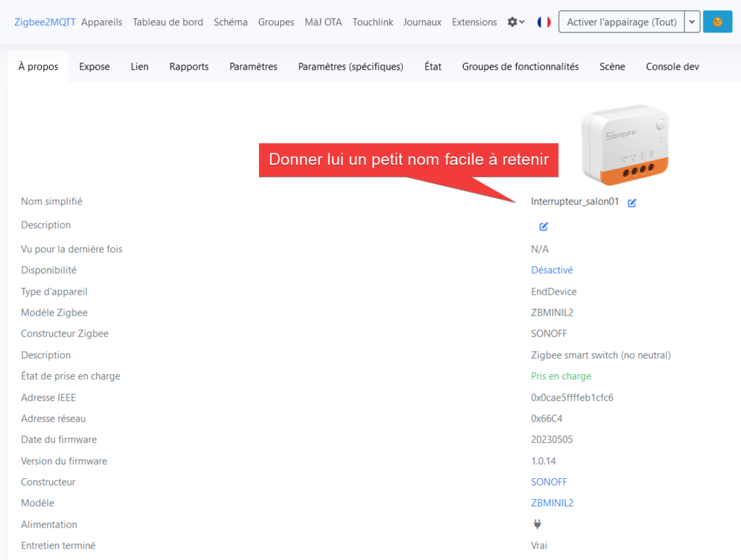This screenshot has height=560, width=741.
Task: Click the Version du firmware label
Action: 64,461
